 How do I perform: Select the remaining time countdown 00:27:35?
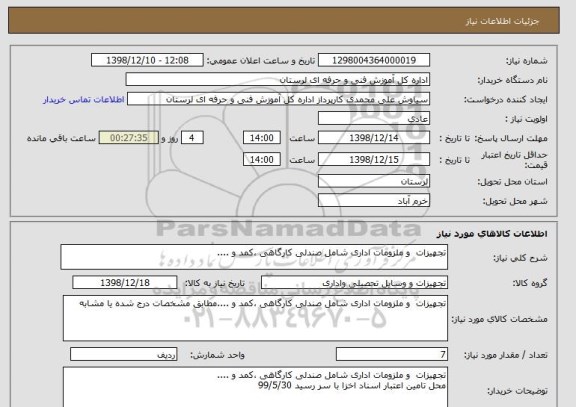129,138
